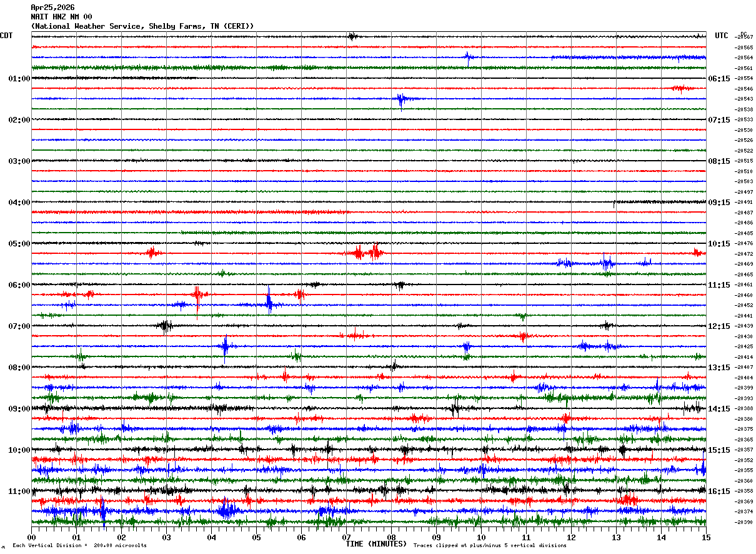The image size is (756, 554).
Task: Click the DC offset value '-20472'
Action: click(x=744, y=254)
